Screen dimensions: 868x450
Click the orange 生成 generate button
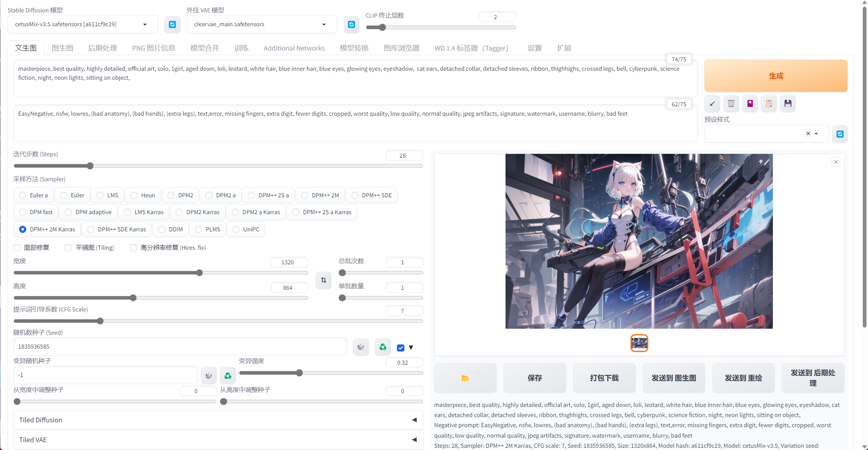point(776,76)
